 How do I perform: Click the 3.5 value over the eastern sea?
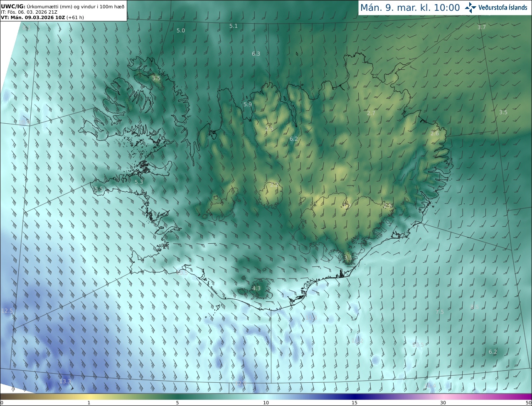point(503,113)
